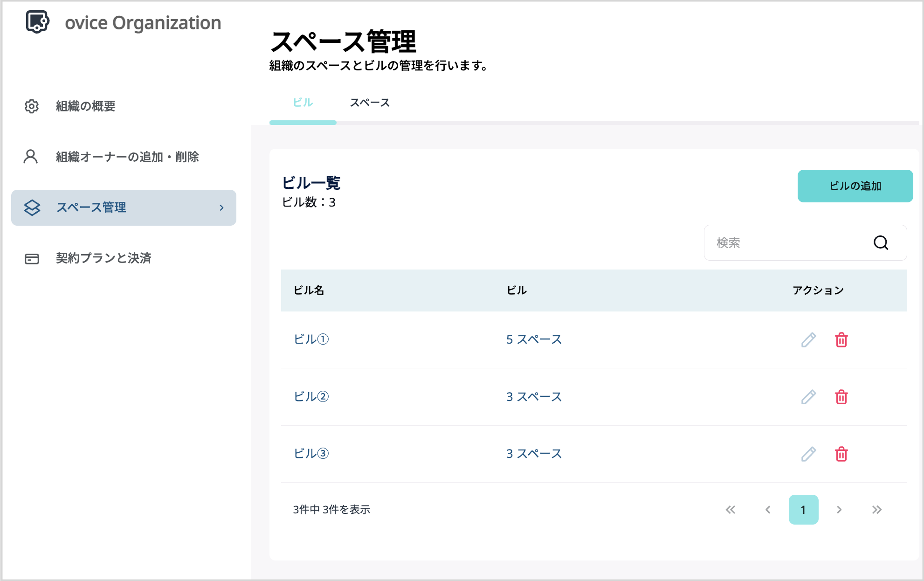Click the ovice Organization logo icon

pyautogui.click(x=37, y=21)
